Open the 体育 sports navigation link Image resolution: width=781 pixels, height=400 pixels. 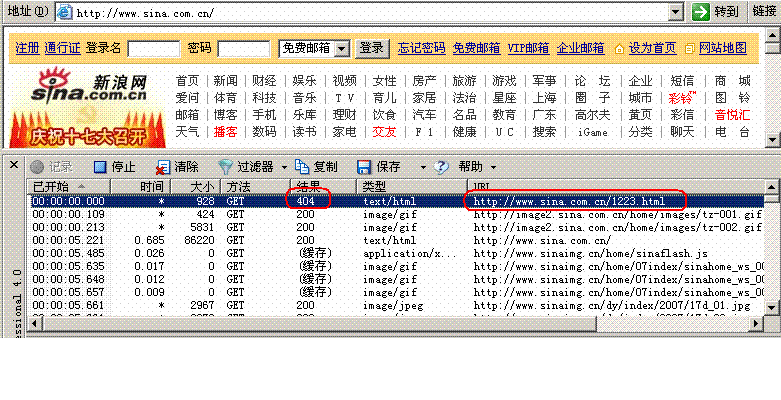[x=225, y=98]
